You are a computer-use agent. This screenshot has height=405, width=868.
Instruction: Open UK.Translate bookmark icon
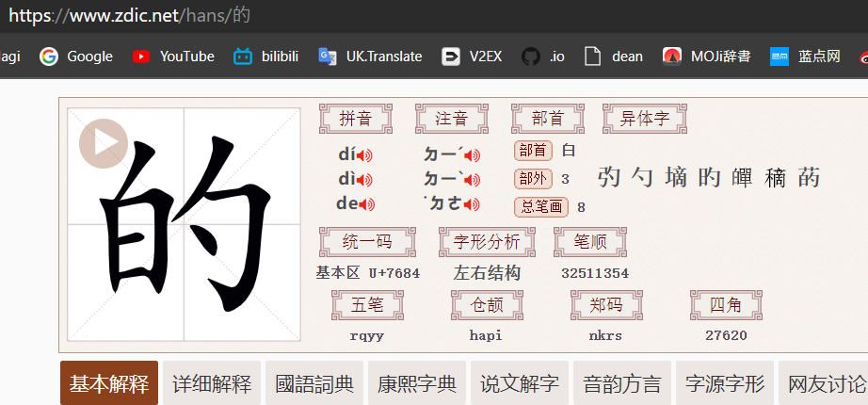(328, 57)
